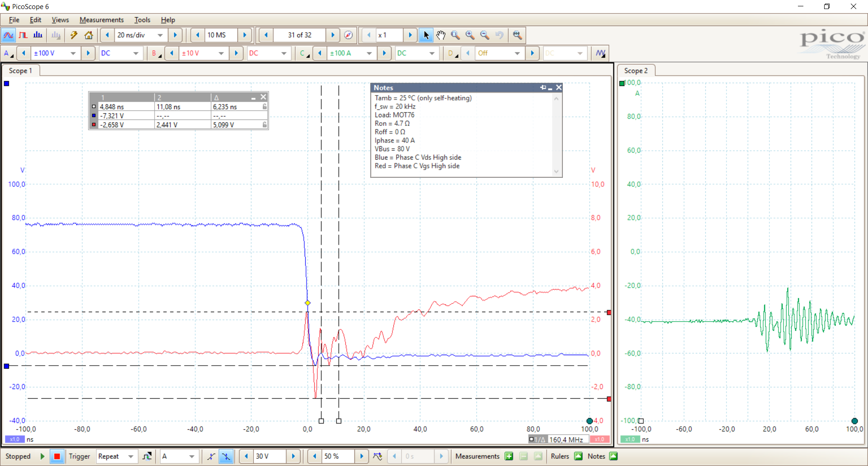
Task: Go to the next waveform buffer
Action: 333,35
